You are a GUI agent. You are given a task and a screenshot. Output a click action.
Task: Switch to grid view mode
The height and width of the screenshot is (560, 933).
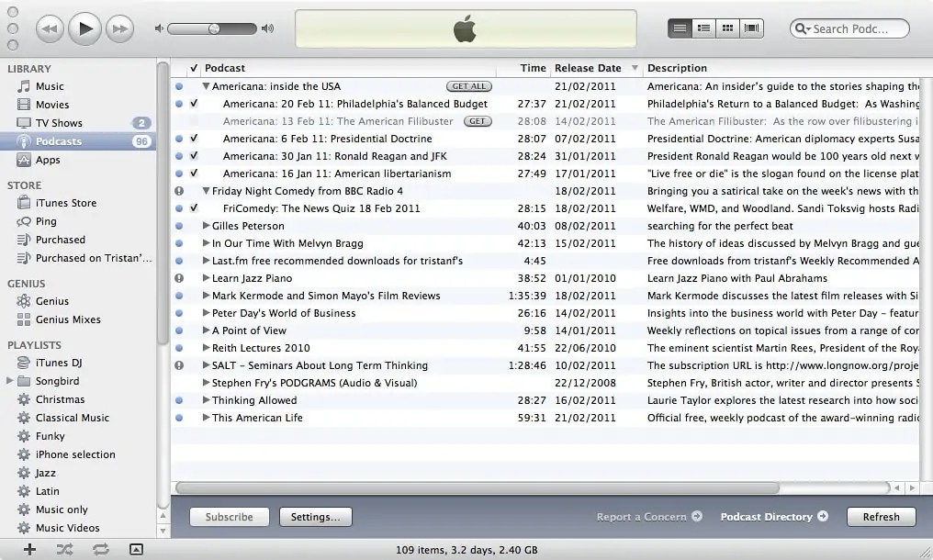pos(727,28)
